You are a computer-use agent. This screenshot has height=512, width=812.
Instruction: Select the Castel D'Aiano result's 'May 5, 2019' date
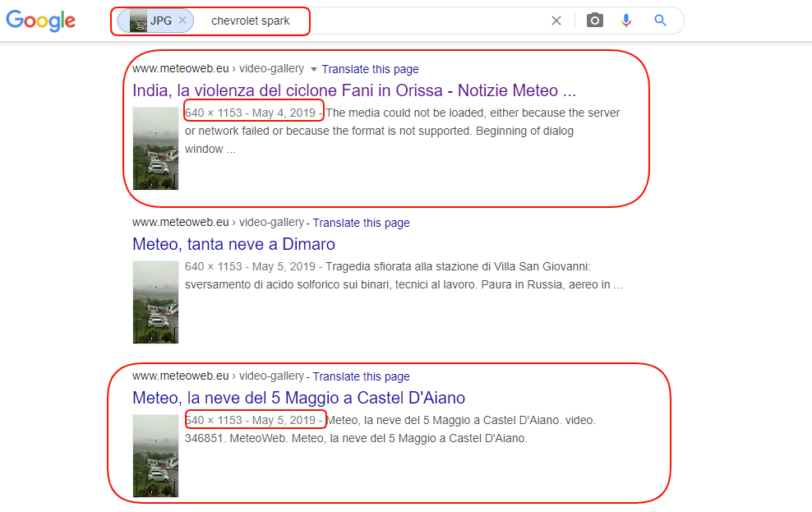click(x=284, y=421)
